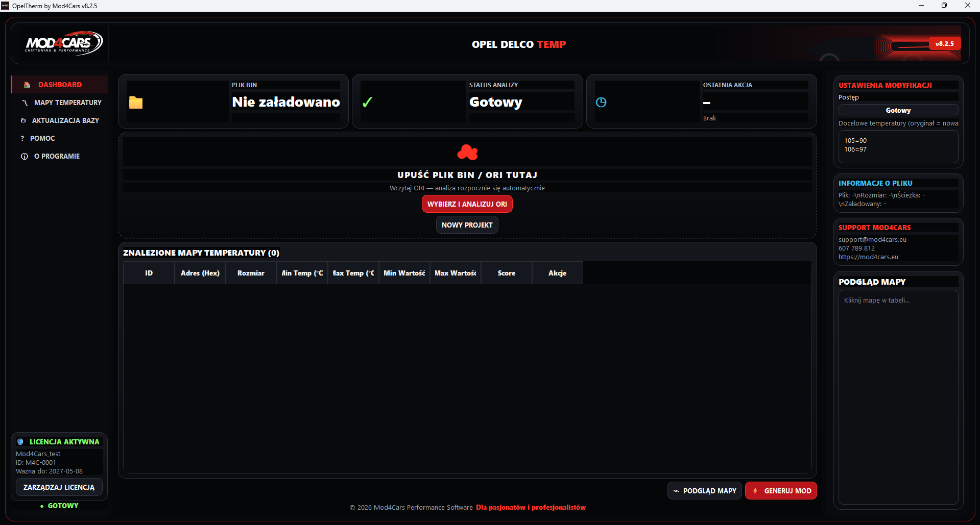The image size is (980, 525).
Task: Open Mapy Temperatury in sidebar
Action: pyautogui.click(x=59, y=103)
